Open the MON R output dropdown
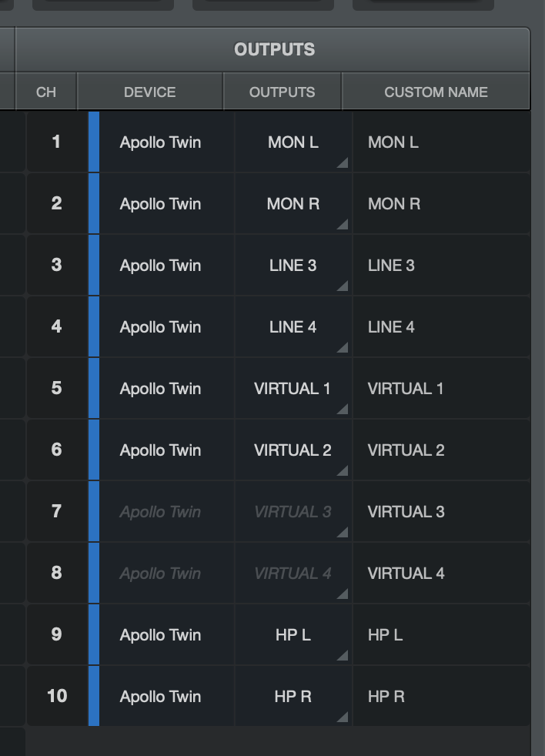 [x=293, y=204]
